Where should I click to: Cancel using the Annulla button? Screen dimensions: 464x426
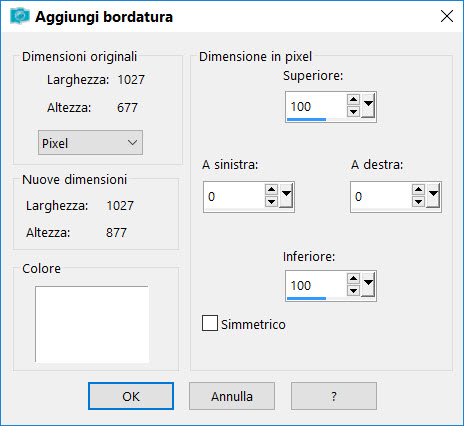232,396
